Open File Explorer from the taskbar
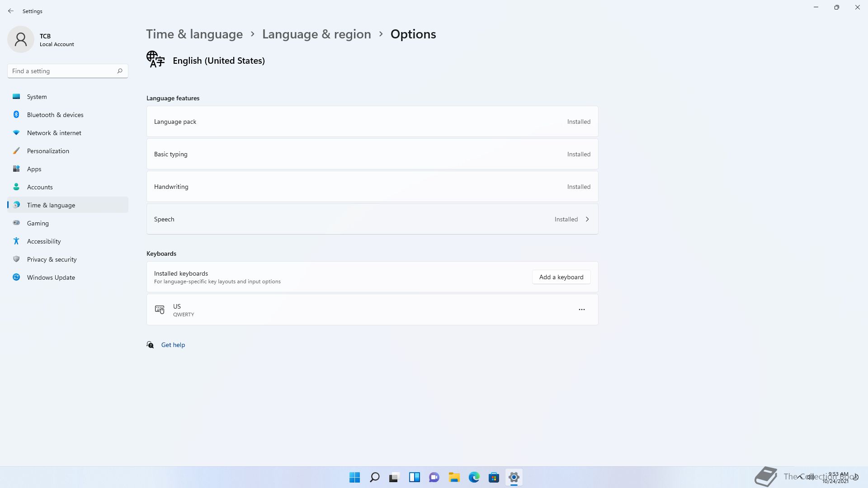This screenshot has width=868, height=488. 454,477
